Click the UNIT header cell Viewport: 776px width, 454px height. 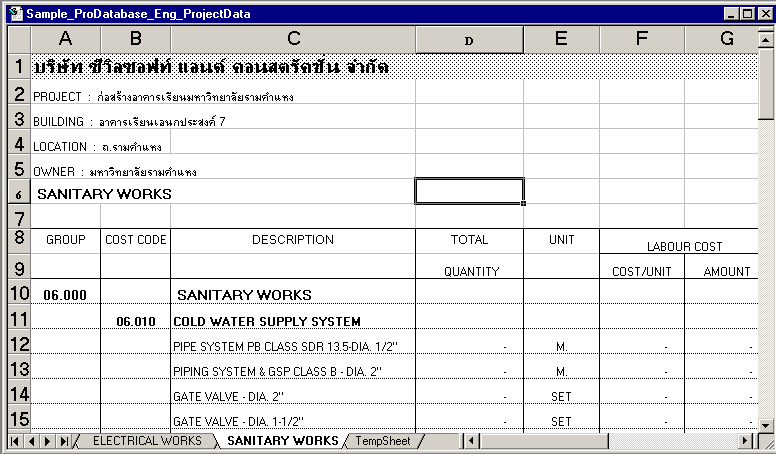point(561,240)
